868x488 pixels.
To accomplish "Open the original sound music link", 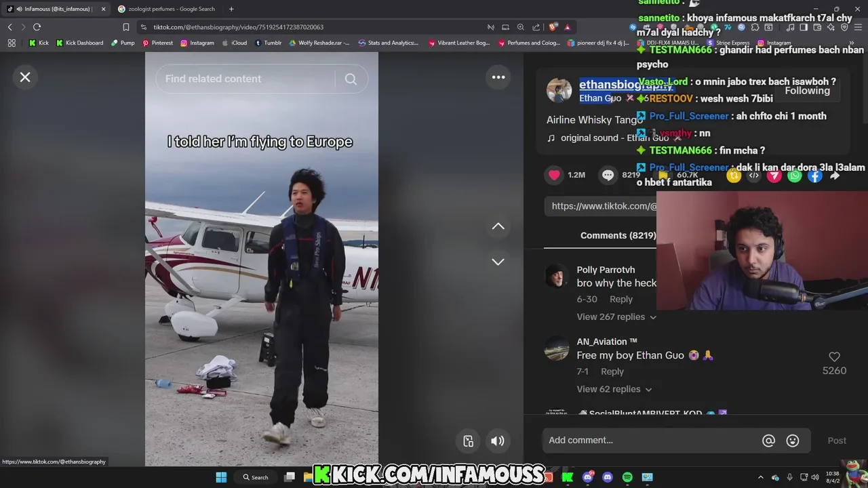I will tap(614, 138).
